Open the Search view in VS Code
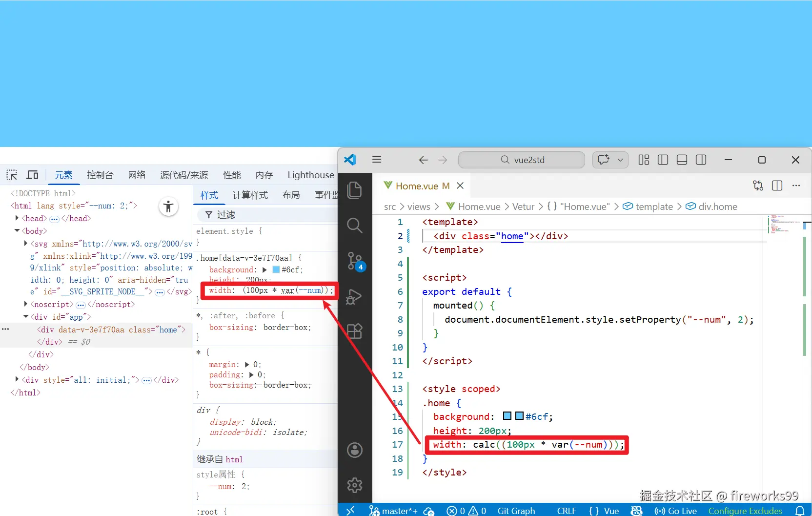Screen dimensions: 812x516 point(354,226)
